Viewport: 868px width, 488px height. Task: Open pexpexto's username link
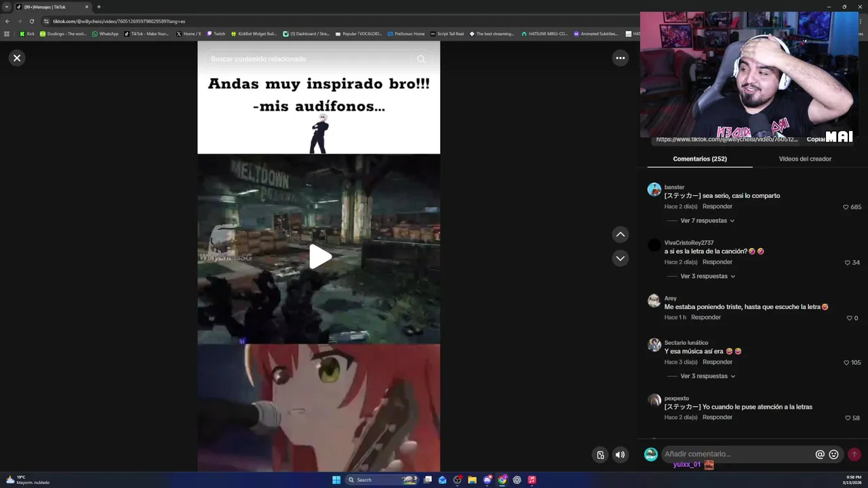tap(677, 399)
